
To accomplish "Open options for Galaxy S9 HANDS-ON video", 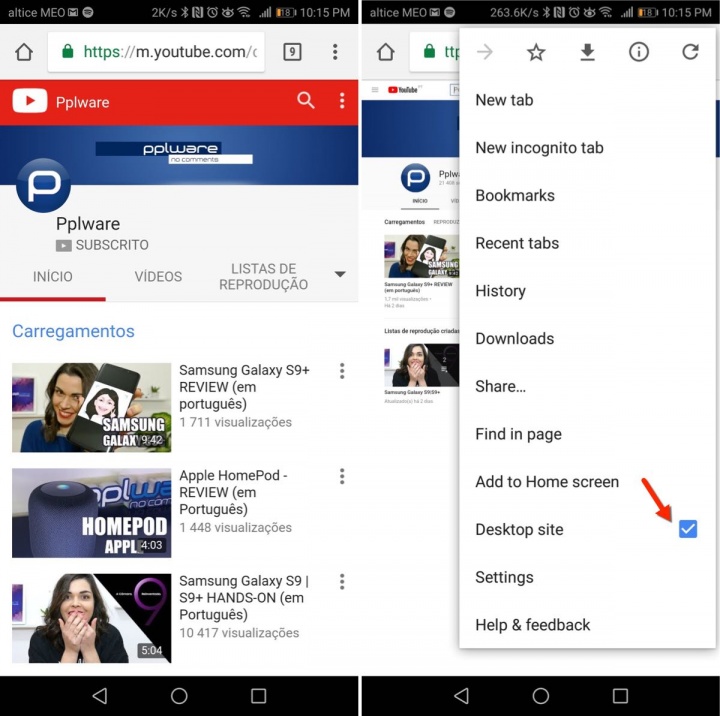I will (x=342, y=581).
